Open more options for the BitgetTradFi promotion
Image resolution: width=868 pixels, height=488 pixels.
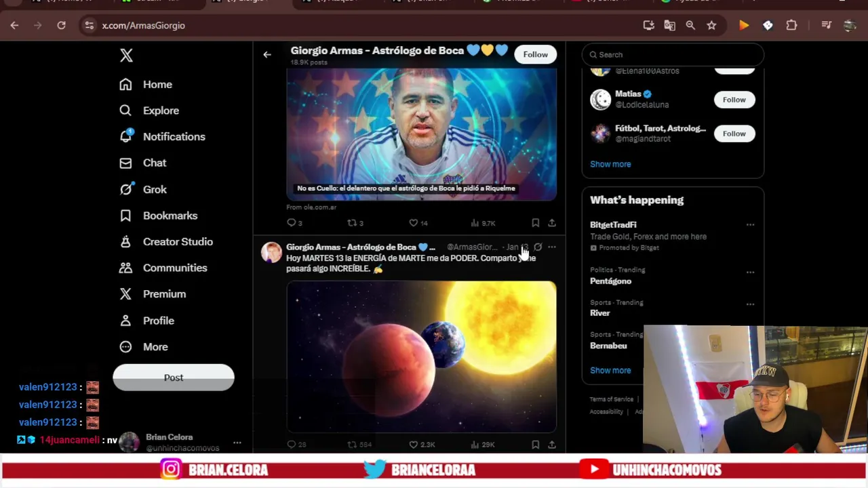coord(750,225)
